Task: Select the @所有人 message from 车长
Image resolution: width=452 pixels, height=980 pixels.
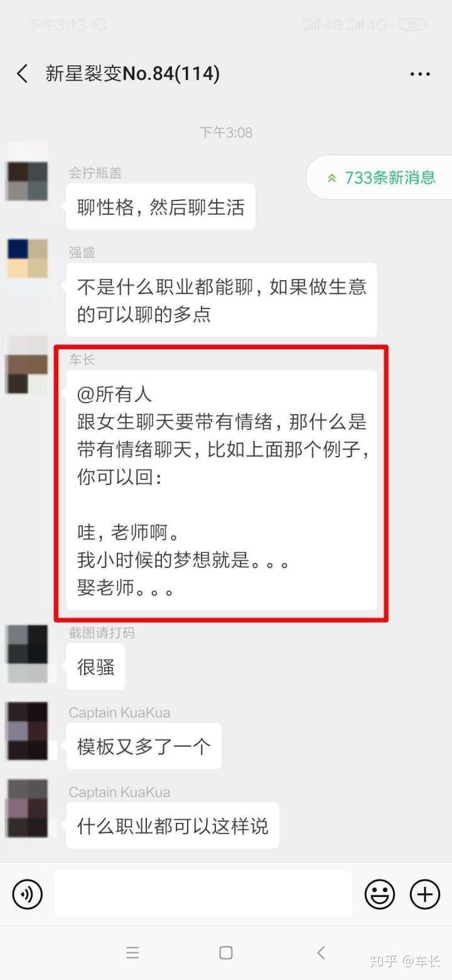Action: [222, 489]
